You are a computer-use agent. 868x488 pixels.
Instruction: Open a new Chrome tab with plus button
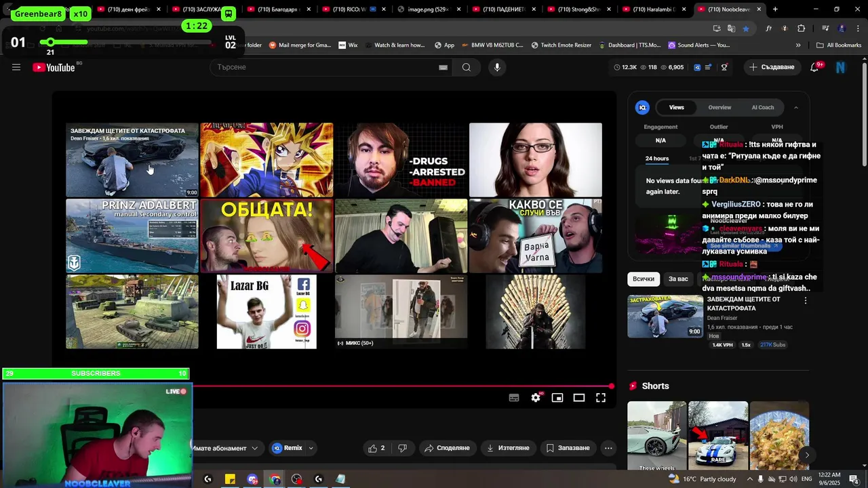click(775, 9)
